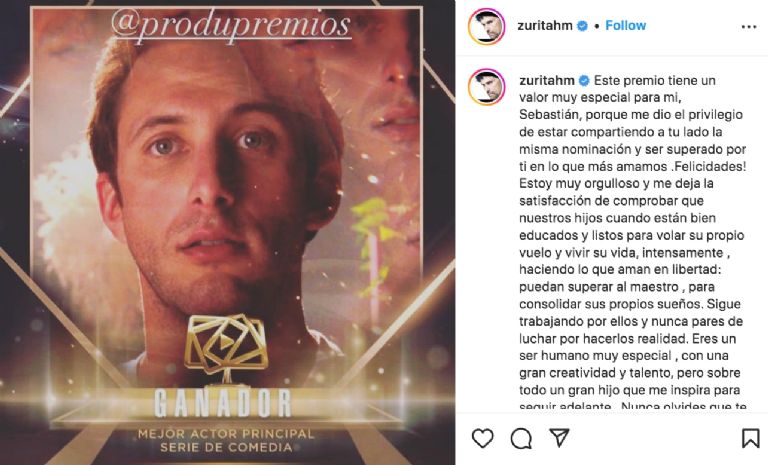The image size is (768, 465).
Task: Open zuritahm profile from the header username
Action: point(545,25)
